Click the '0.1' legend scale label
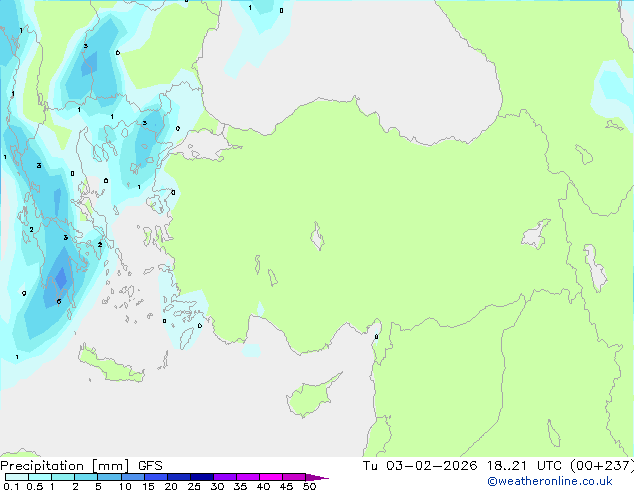Image resolution: width=634 pixels, height=490 pixels. pyautogui.click(x=11, y=486)
